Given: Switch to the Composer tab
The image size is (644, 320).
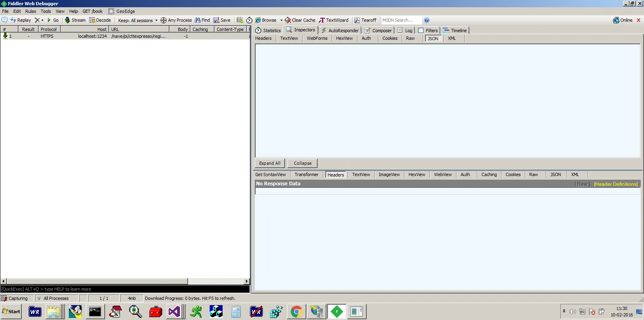Looking at the screenshot, I should coord(378,30).
